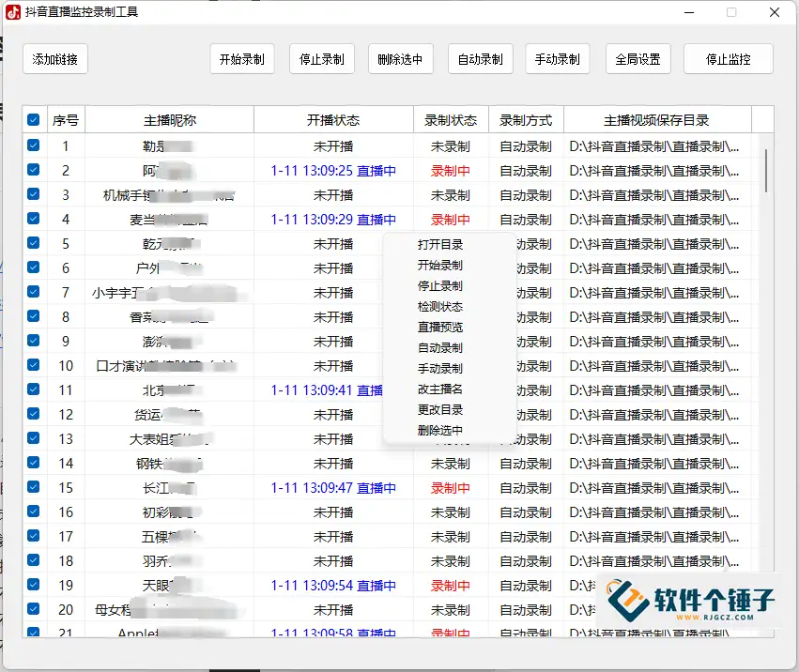Click the 开播状态 column header
The width and height of the screenshot is (799, 672).
333,120
